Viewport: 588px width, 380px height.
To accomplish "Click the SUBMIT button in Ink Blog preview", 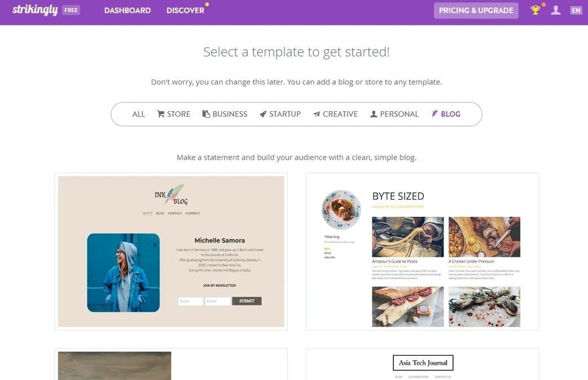I will click(x=247, y=301).
